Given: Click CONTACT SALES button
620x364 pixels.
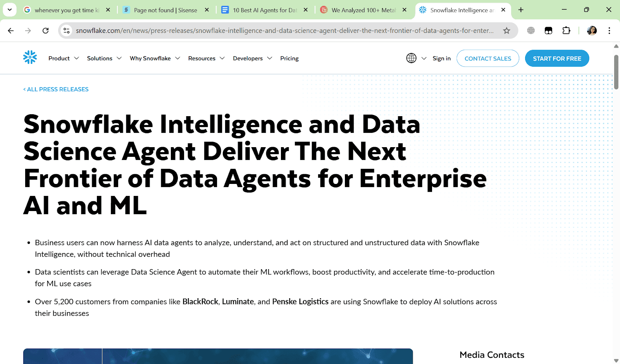Looking at the screenshot, I should point(488,58).
